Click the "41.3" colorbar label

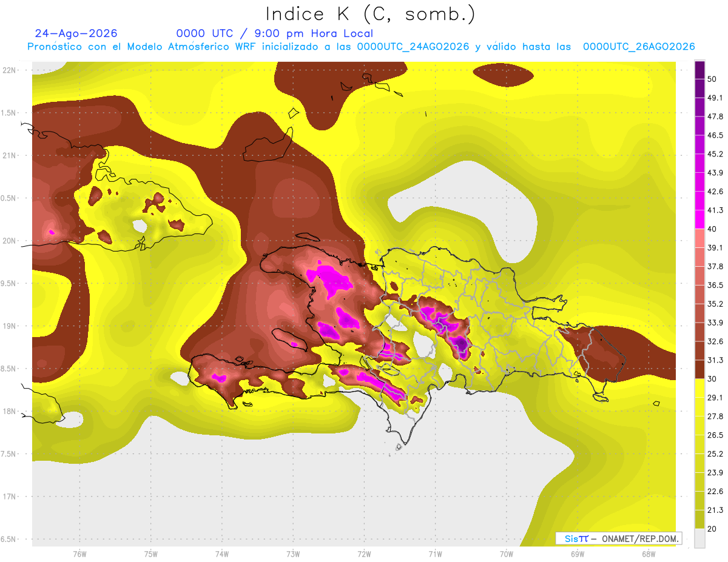(x=715, y=210)
